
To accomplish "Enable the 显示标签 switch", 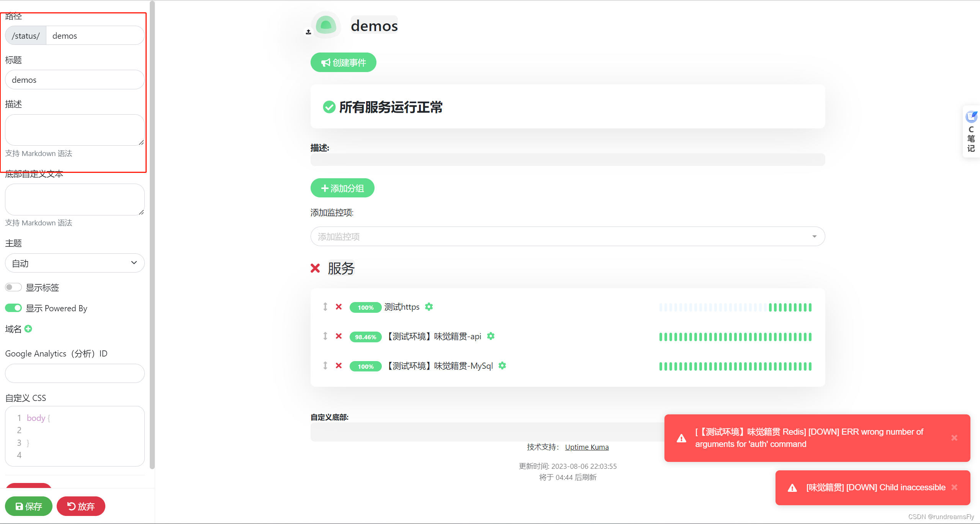I will 13,287.
